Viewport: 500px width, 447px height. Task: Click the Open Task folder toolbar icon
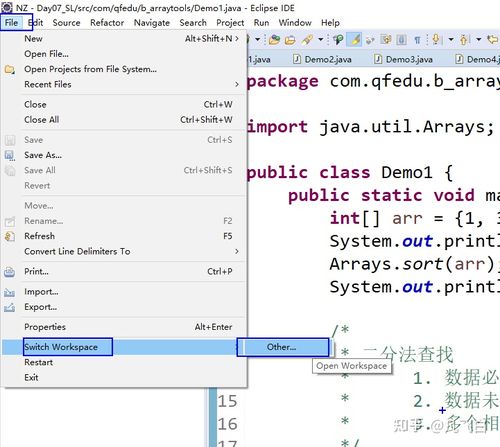[290, 40]
